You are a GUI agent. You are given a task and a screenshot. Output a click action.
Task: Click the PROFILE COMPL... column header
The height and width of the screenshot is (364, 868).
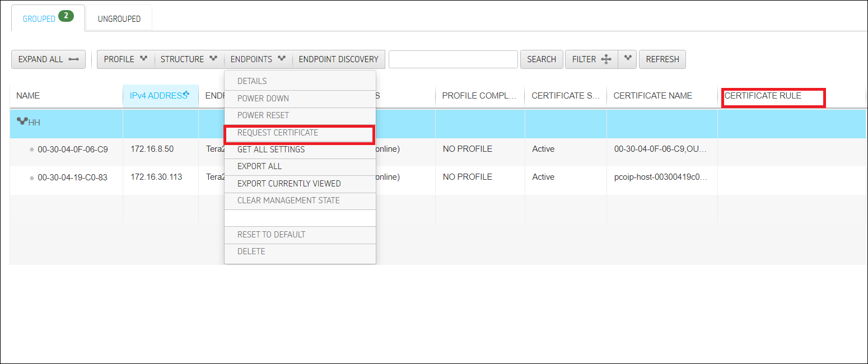[479, 96]
